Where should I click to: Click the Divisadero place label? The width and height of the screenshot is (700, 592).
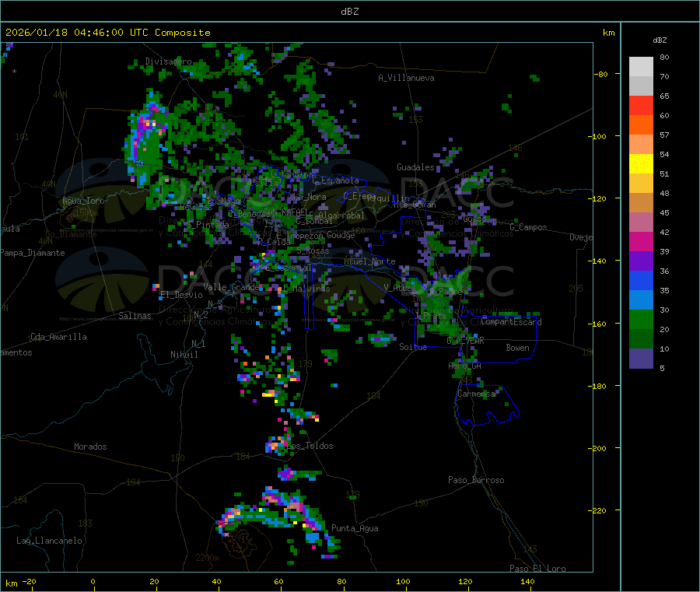[x=168, y=61]
